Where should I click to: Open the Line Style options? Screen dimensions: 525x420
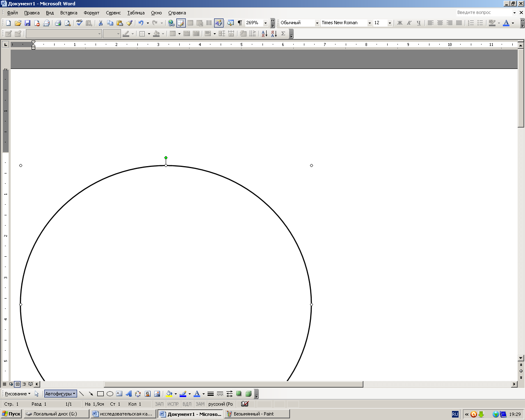point(210,394)
